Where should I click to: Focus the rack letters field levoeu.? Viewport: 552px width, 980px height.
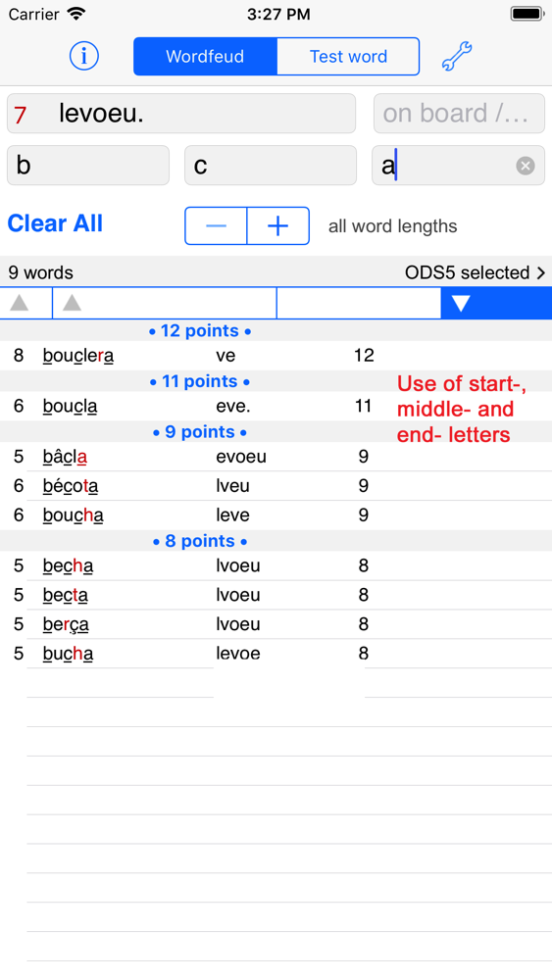[181, 113]
